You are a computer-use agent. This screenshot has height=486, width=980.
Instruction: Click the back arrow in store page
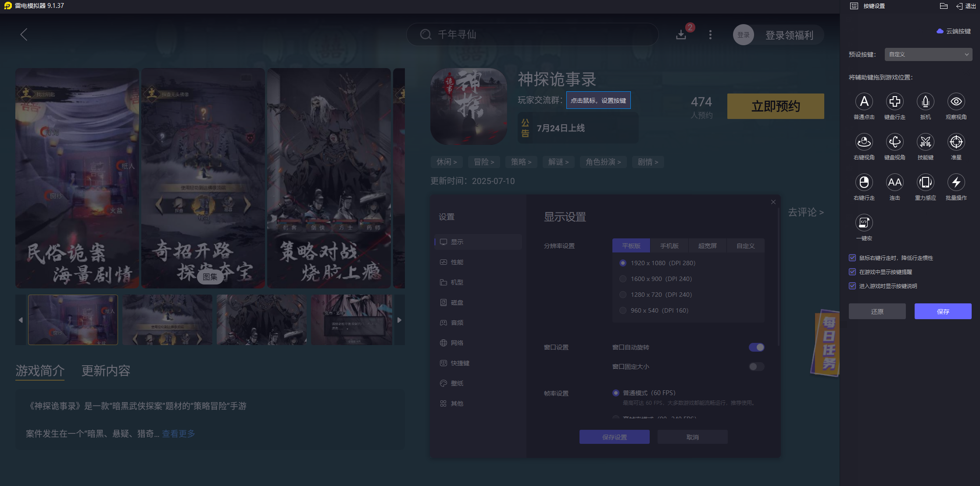(x=24, y=35)
